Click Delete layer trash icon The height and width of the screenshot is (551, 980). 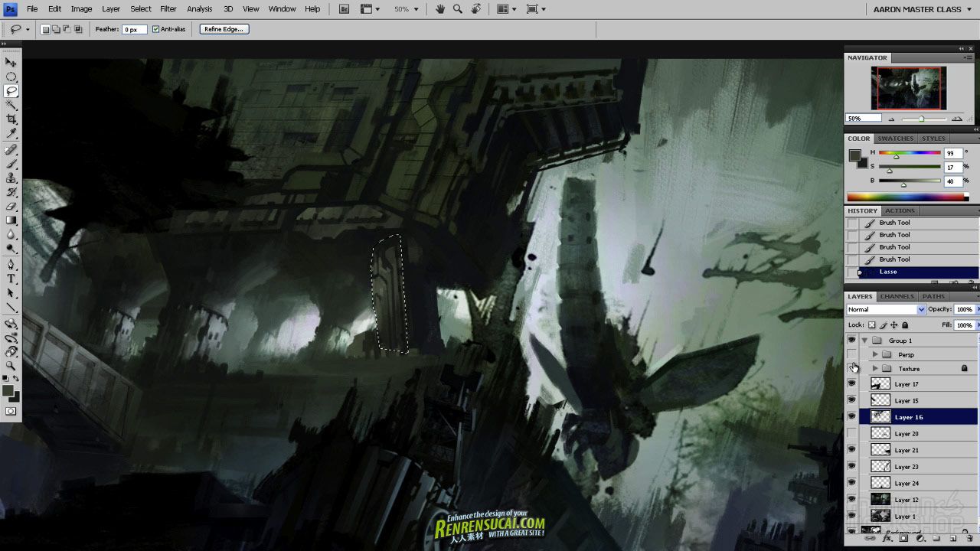969,539
